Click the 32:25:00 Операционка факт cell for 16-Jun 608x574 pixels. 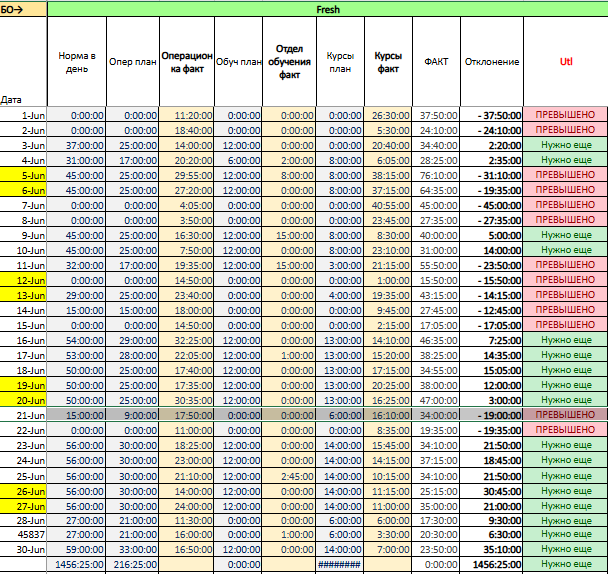tap(187, 341)
